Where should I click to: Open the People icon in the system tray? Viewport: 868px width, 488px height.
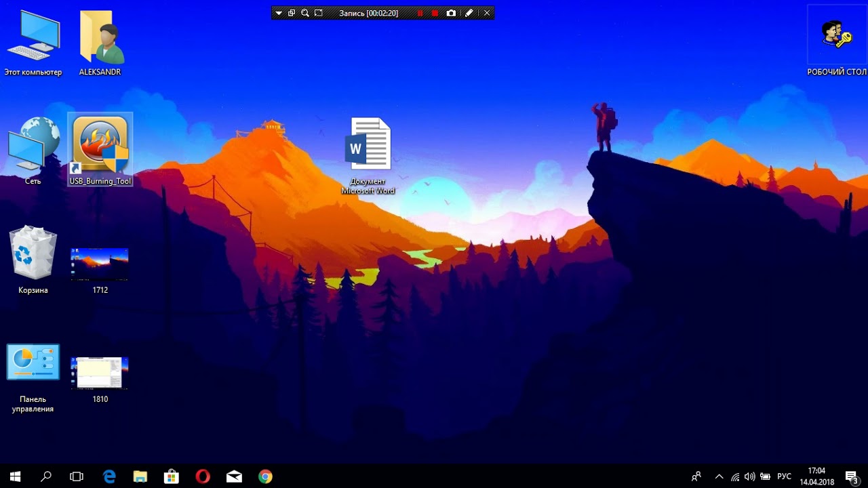coord(696,476)
